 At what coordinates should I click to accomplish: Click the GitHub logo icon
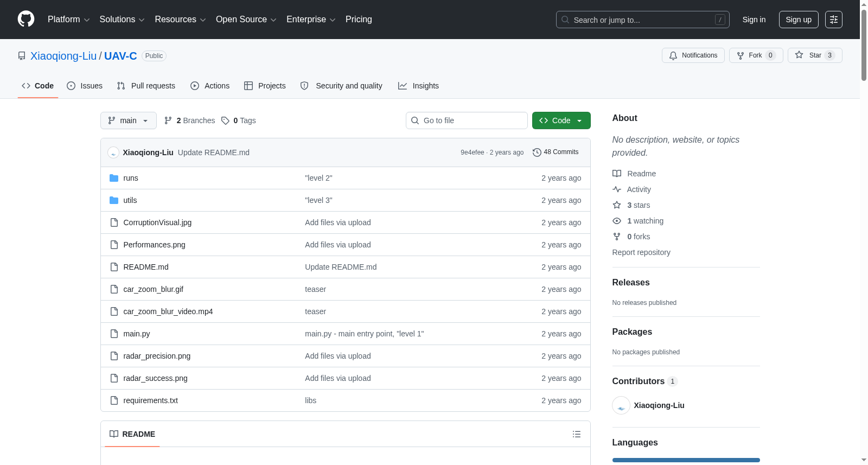pyautogui.click(x=26, y=19)
